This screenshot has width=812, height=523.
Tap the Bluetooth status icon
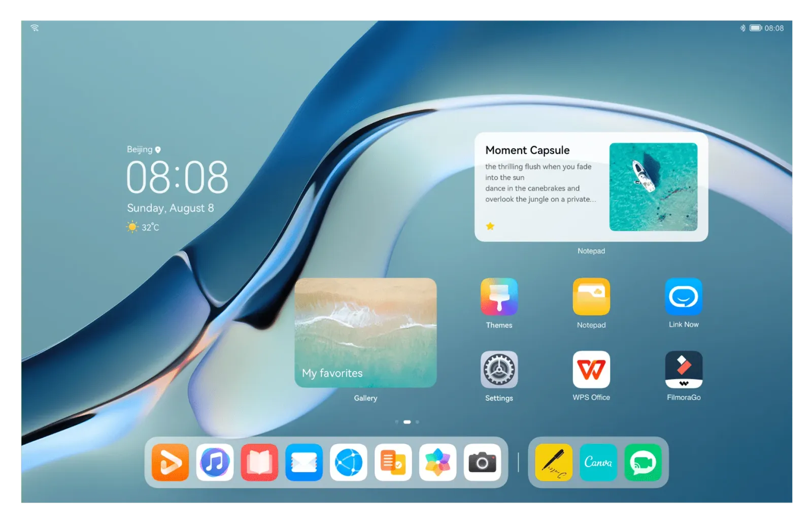click(743, 28)
